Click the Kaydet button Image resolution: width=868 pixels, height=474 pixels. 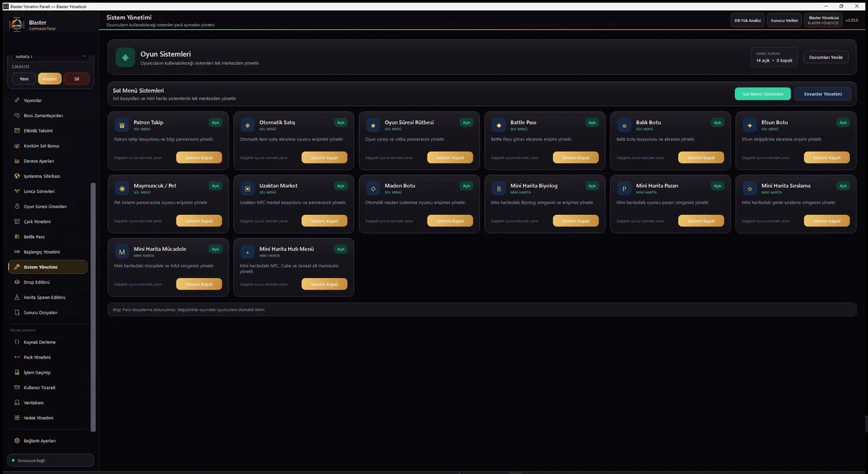pos(50,79)
